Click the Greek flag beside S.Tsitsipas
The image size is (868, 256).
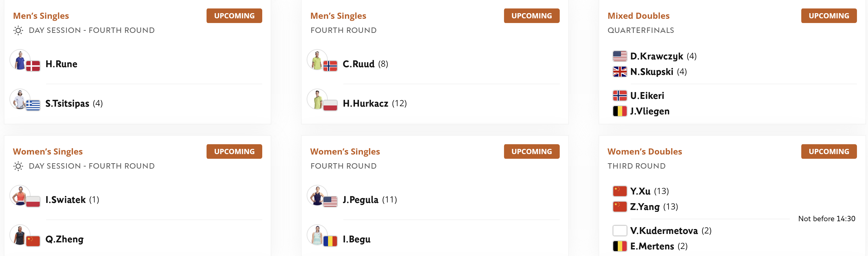coord(33,105)
